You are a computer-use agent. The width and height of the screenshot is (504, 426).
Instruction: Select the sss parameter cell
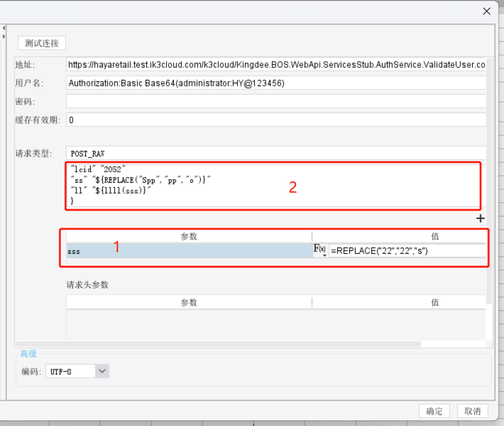tap(189, 251)
